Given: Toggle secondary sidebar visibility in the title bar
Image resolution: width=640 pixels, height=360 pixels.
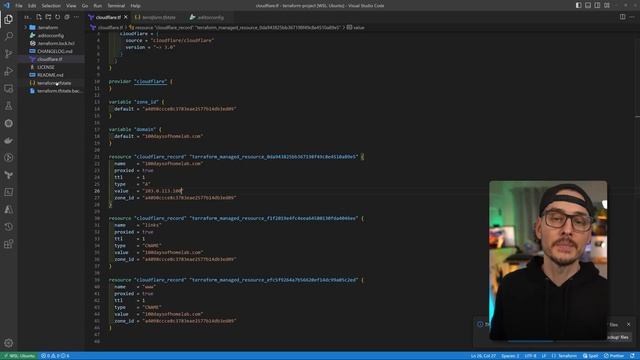Looking at the screenshot, I should pyautogui.click(x=597, y=5).
